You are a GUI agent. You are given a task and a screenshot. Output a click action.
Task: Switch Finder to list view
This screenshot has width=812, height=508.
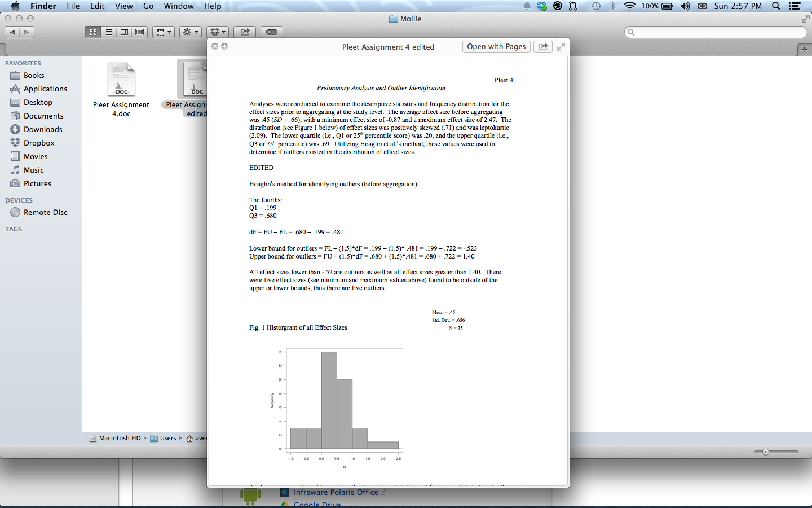point(109,32)
